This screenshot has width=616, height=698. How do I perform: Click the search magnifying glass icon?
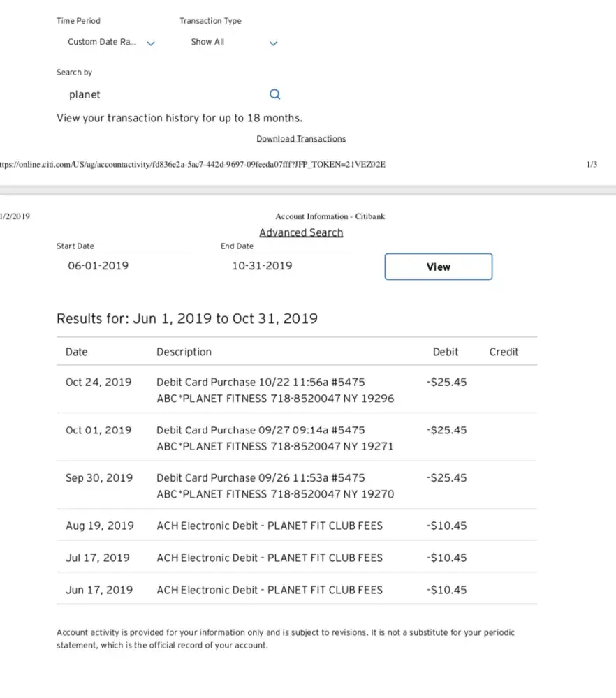coord(274,95)
